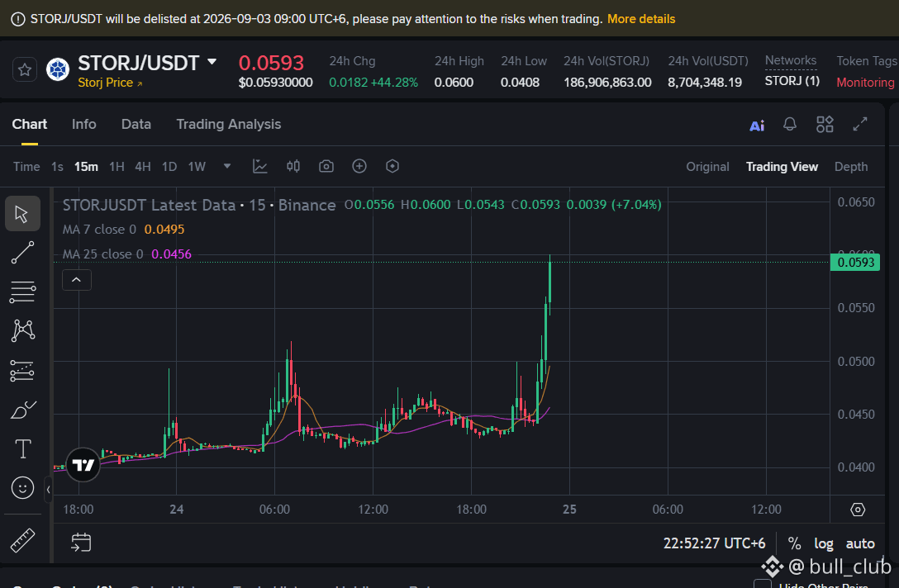Select the brush drawing tool
This screenshot has width=899, height=588.
(x=22, y=410)
